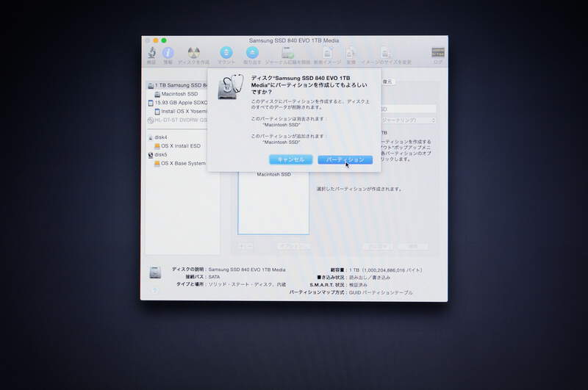Select HL-DT-ST DVDRW drive in sidebar
Image resolution: width=588 pixels, height=390 pixels.
[177, 120]
